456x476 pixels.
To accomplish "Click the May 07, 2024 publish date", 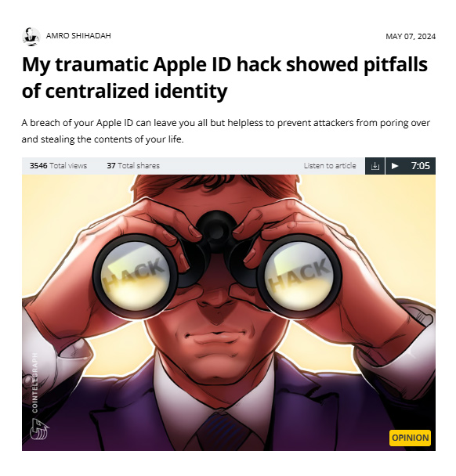I will (x=411, y=37).
